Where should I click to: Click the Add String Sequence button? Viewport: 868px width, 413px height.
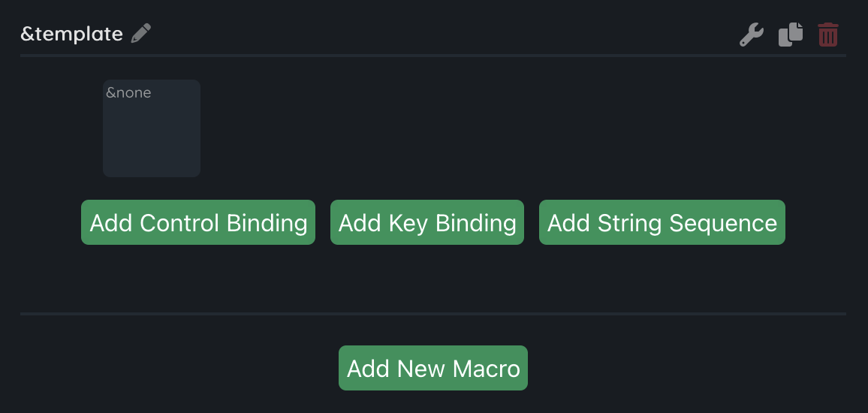[662, 222]
